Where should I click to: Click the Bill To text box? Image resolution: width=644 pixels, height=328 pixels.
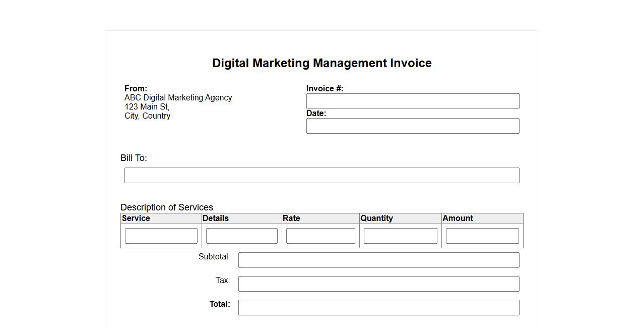click(x=321, y=176)
